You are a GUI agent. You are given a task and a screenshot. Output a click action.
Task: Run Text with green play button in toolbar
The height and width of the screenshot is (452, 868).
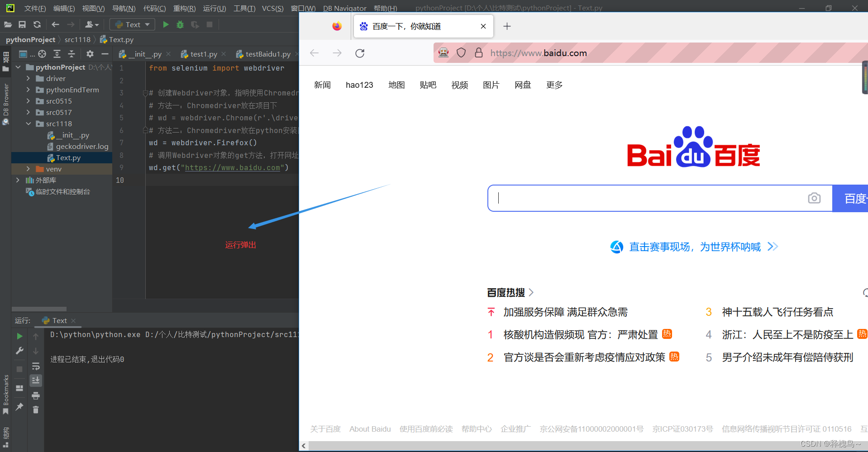[x=166, y=24]
